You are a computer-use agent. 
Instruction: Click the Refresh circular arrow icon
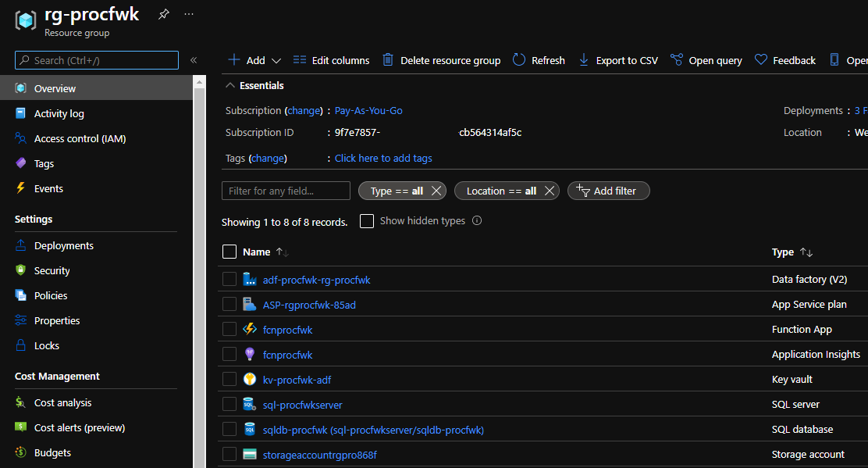[x=519, y=60]
